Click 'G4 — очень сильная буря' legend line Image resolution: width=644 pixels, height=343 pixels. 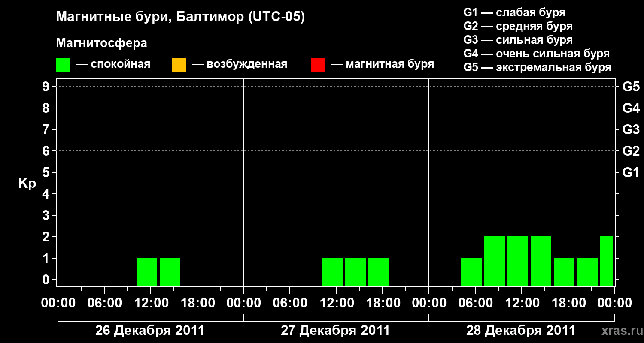click(536, 54)
